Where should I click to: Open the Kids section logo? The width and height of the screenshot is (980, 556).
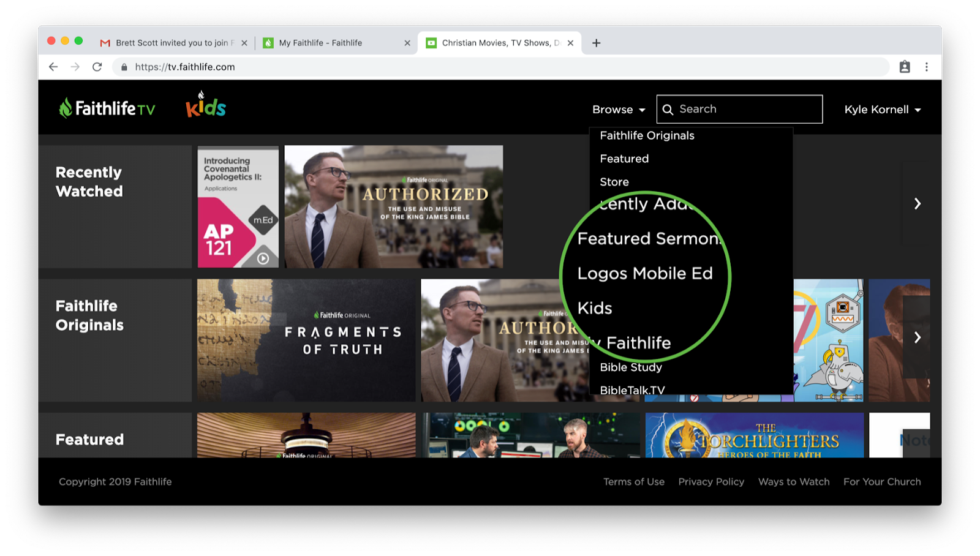pos(206,105)
